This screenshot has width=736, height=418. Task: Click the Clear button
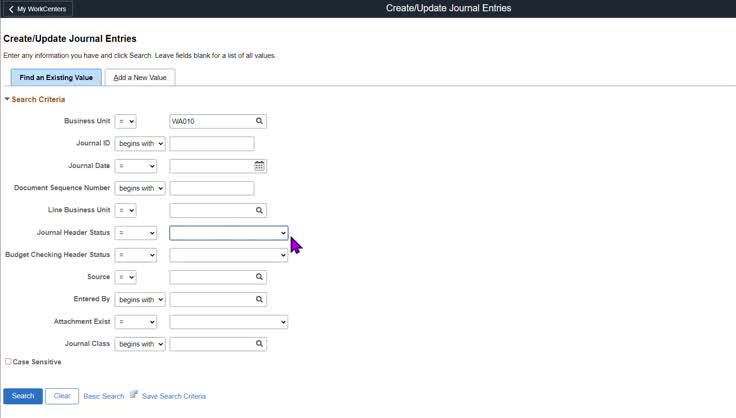pyautogui.click(x=62, y=396)
